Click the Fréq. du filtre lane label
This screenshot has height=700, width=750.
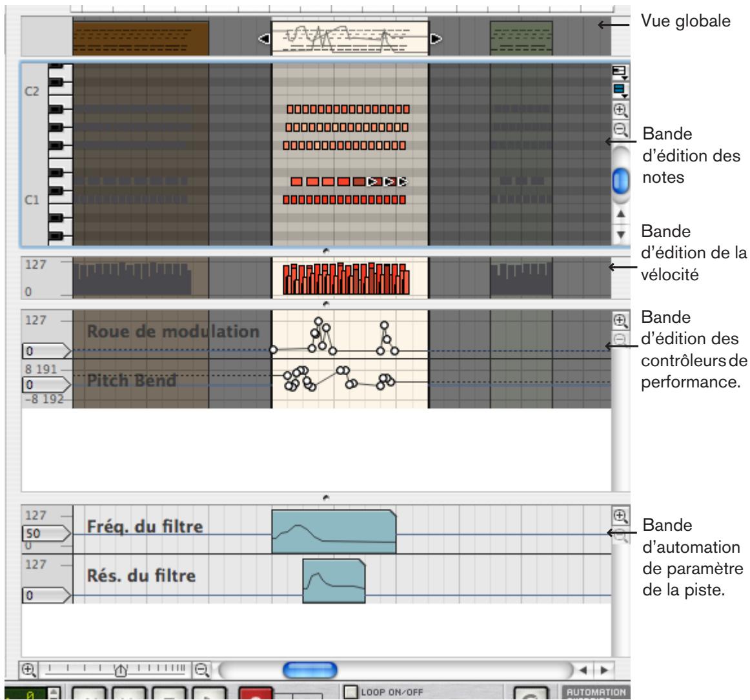145,526
